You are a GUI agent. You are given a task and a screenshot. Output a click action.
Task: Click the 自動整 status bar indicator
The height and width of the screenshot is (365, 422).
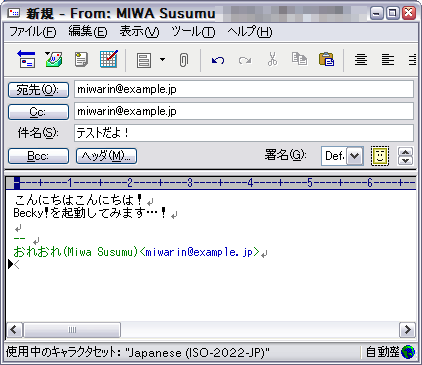click(x=382, y=352)
